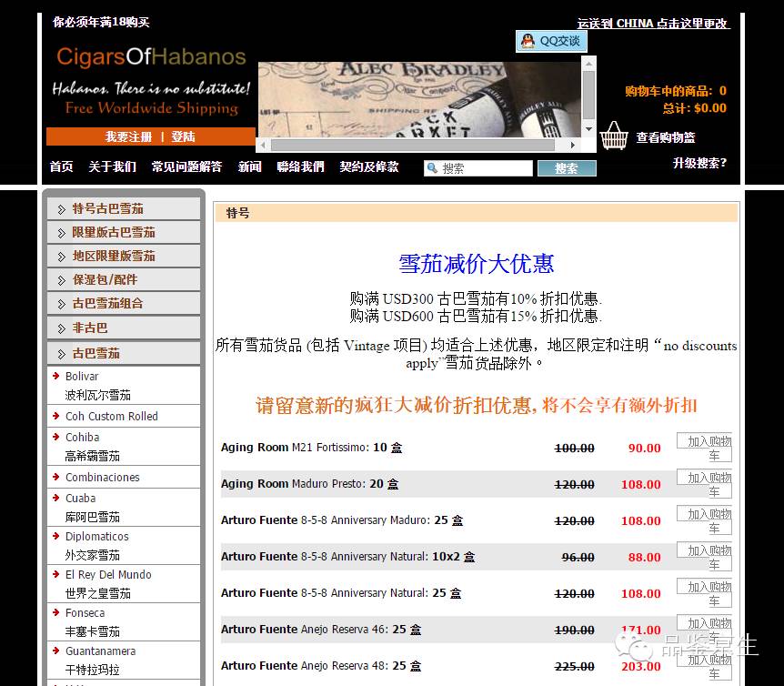Viewport: 784px width, 686px height.
Task: Expand the 限量版古巴雪茄 category
Action: click(x=124, y=233)
